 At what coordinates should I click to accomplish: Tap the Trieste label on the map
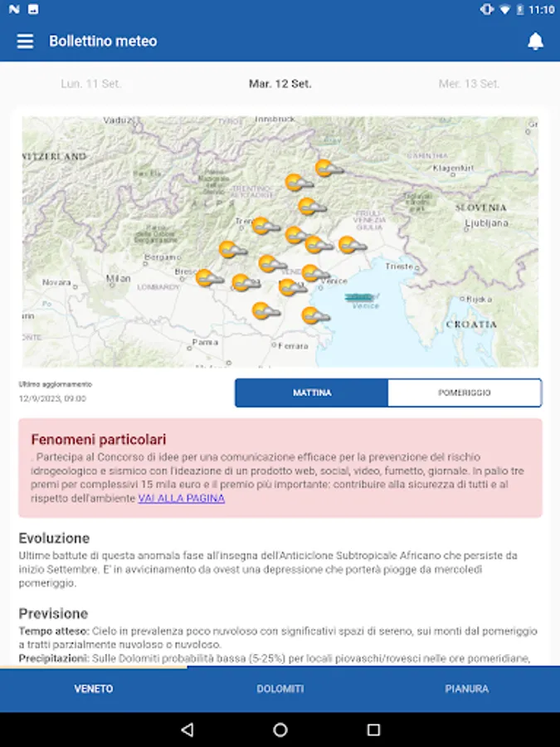399,266
